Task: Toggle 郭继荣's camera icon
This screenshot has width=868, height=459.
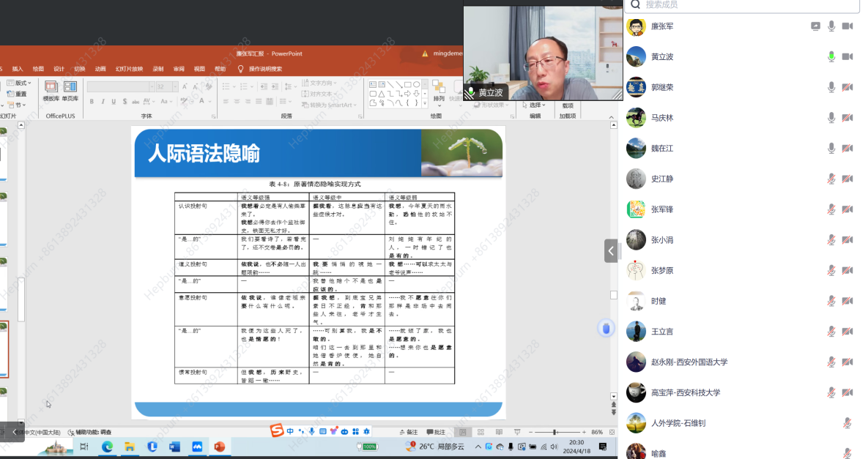Action: click(847, 87)
